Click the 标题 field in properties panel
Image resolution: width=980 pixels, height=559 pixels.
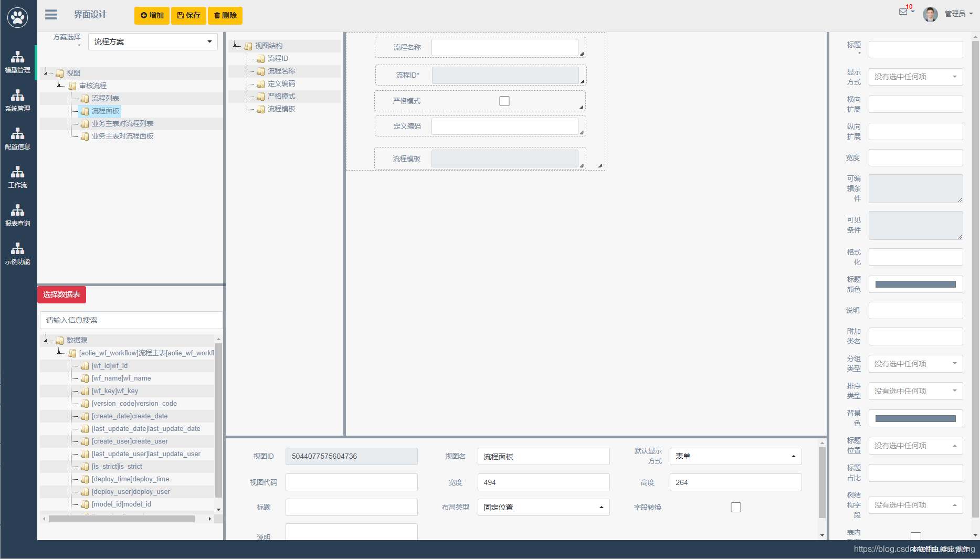[915, 49]
